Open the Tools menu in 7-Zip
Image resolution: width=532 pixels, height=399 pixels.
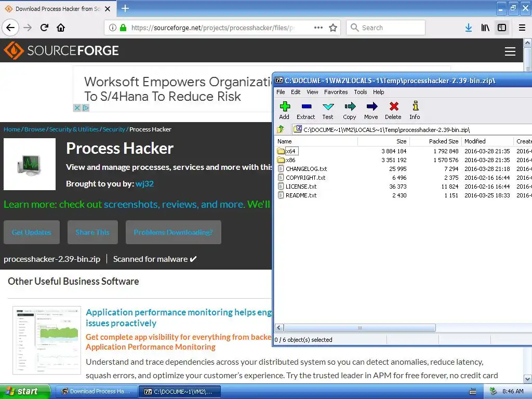[361, 92]
